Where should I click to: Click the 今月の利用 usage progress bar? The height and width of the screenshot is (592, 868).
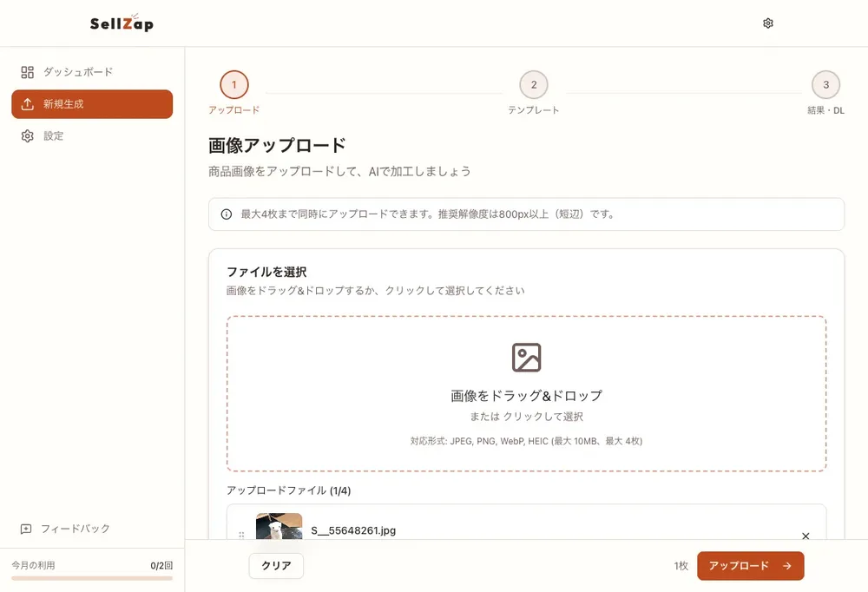point(93,576)
